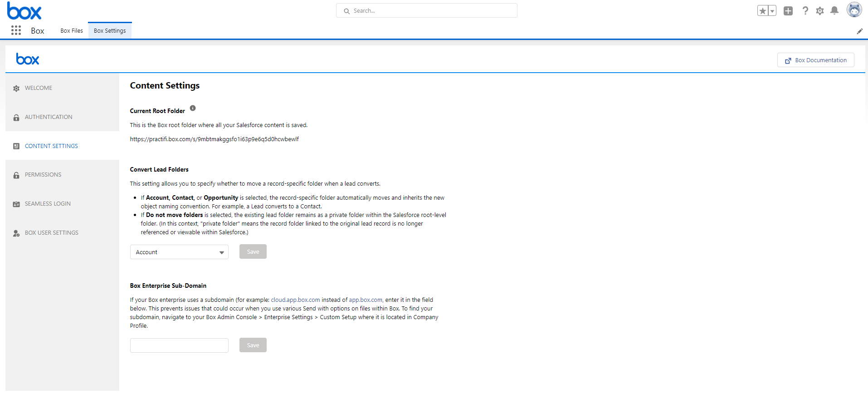This screenshot has width=868, height=399.
Task: Focus the global Search field
Action: click(427, 11)
